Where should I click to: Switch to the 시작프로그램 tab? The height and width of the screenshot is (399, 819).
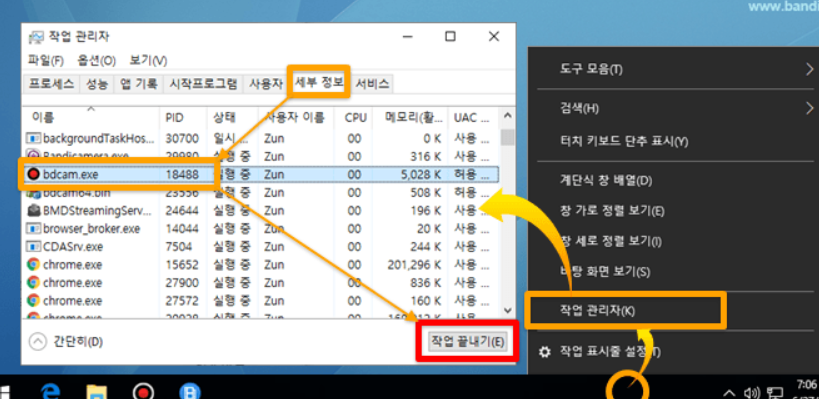pos(203,84)
